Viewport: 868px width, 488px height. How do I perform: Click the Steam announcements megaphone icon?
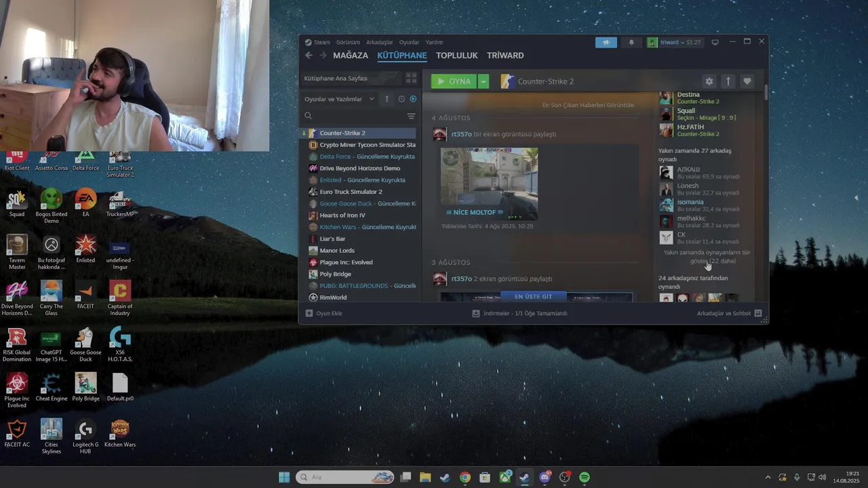pos(606,42)
